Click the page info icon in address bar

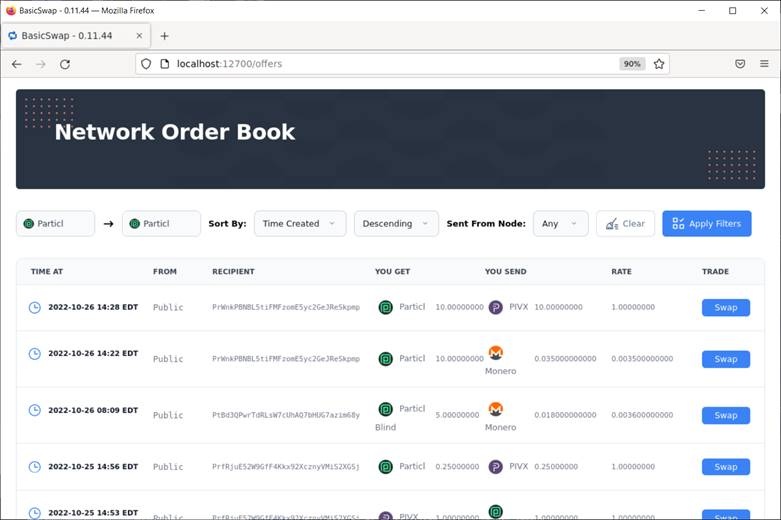point(164,64)
